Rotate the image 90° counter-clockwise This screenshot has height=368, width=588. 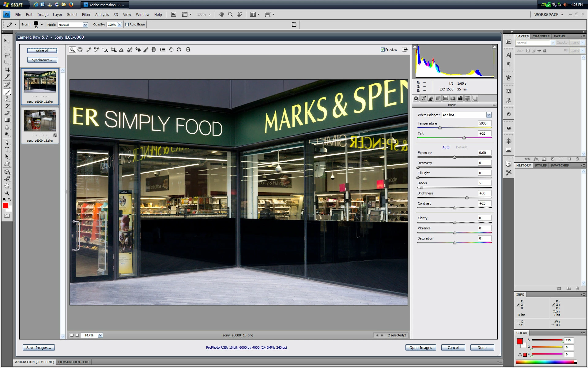coord(171,50)
